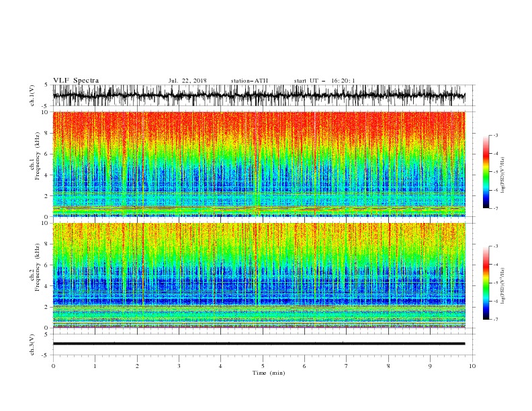Click the "station=ATH" header label

(x=249, y=81)
